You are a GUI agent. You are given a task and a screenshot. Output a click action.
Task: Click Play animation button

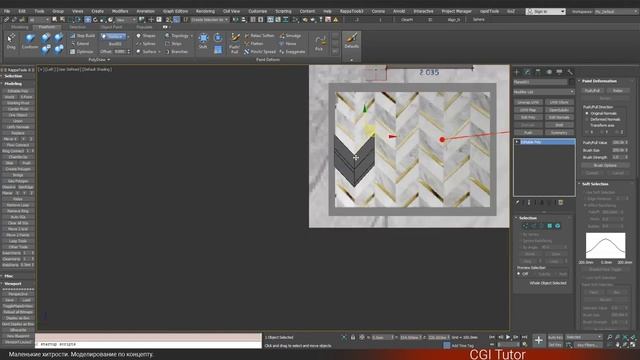coord(508,337)
